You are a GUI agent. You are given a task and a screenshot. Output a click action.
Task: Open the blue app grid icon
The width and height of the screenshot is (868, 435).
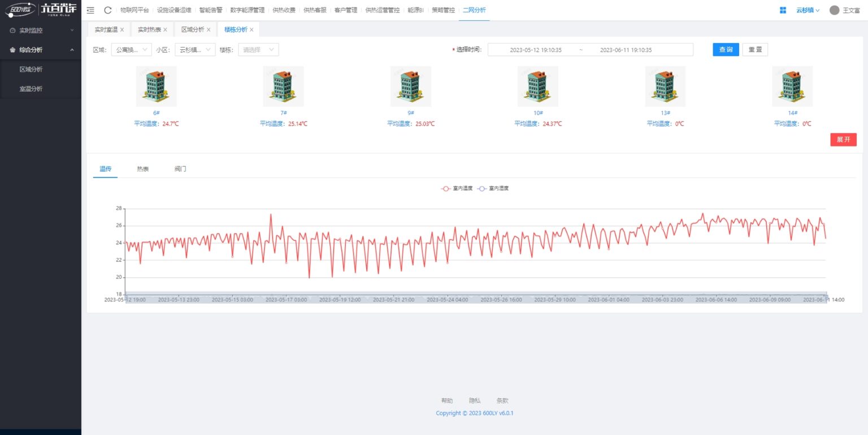(783, 10)
